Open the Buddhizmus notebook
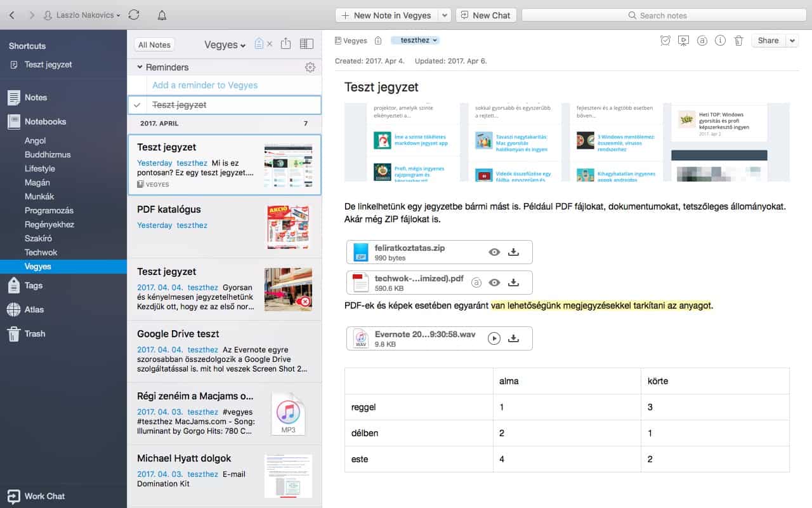 pos(48,154)
